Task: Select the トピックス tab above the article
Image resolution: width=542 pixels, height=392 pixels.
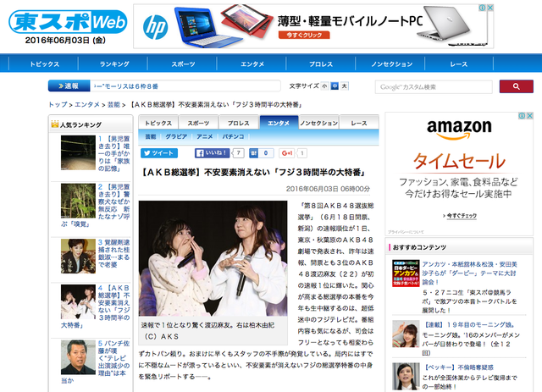Action: [158, 123]
